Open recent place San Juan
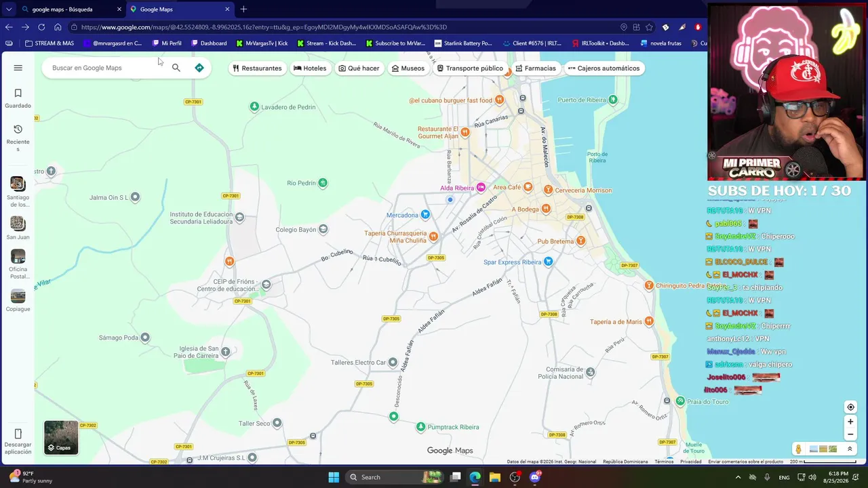 [18, 228]
